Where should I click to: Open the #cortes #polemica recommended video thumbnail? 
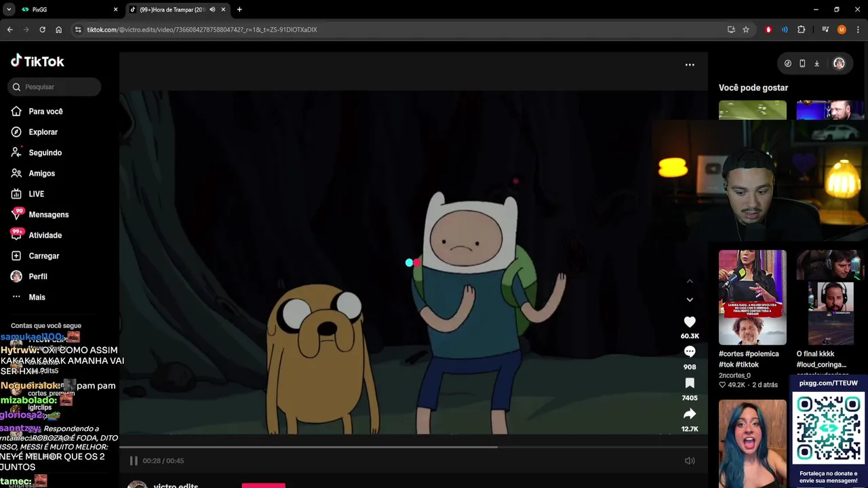tap(753, 298)
